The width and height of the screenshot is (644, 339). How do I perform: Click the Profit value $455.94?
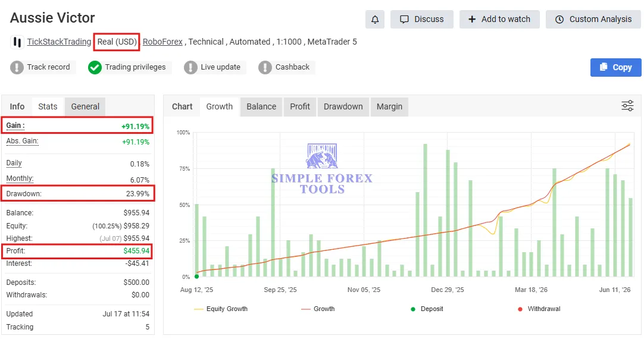click(136, 251)
